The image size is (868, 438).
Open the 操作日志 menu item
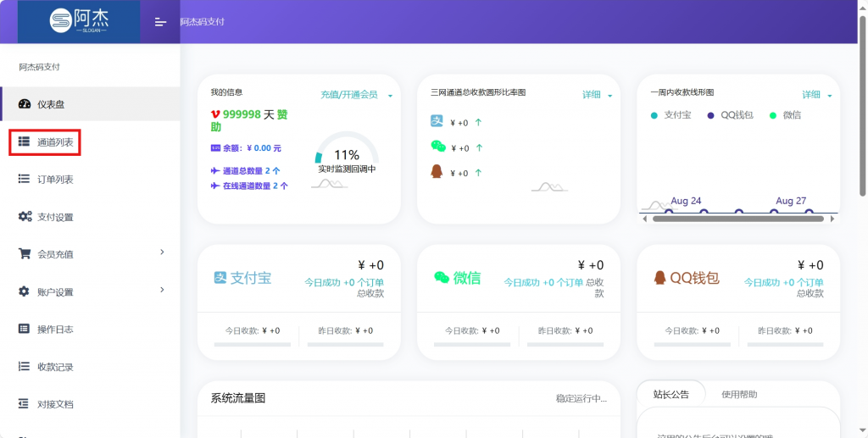90,329
